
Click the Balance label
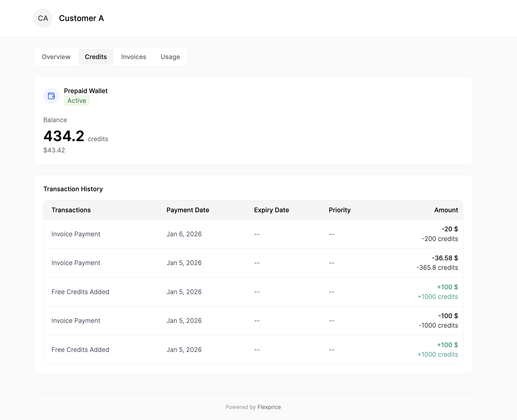[55, 120]
